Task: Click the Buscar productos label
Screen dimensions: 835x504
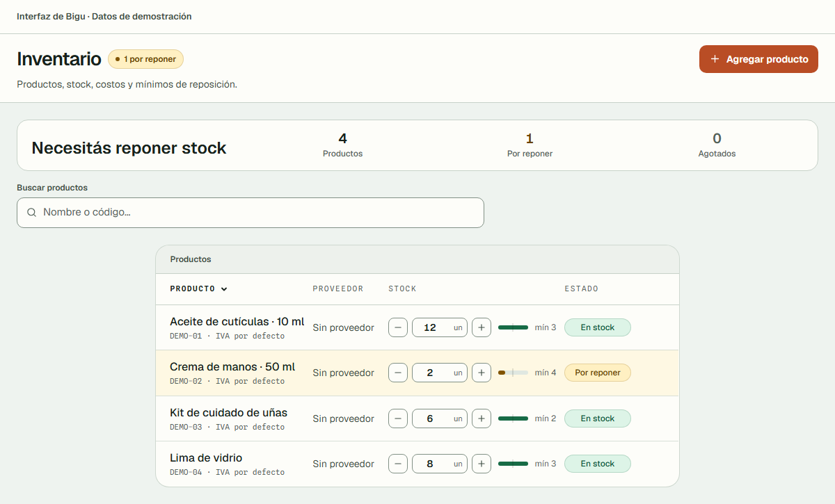Action: [x=52, y=188]
